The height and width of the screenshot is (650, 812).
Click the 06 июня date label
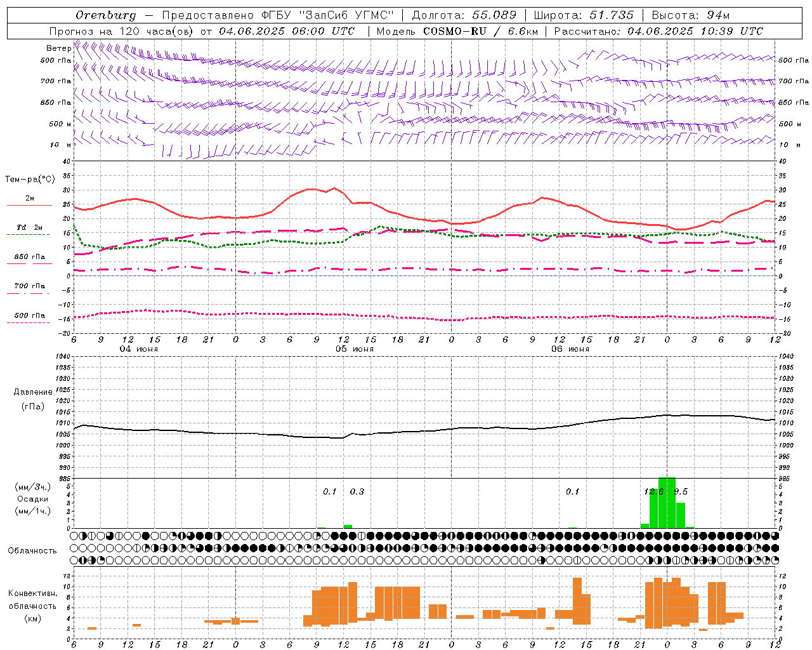click(570, 349)
